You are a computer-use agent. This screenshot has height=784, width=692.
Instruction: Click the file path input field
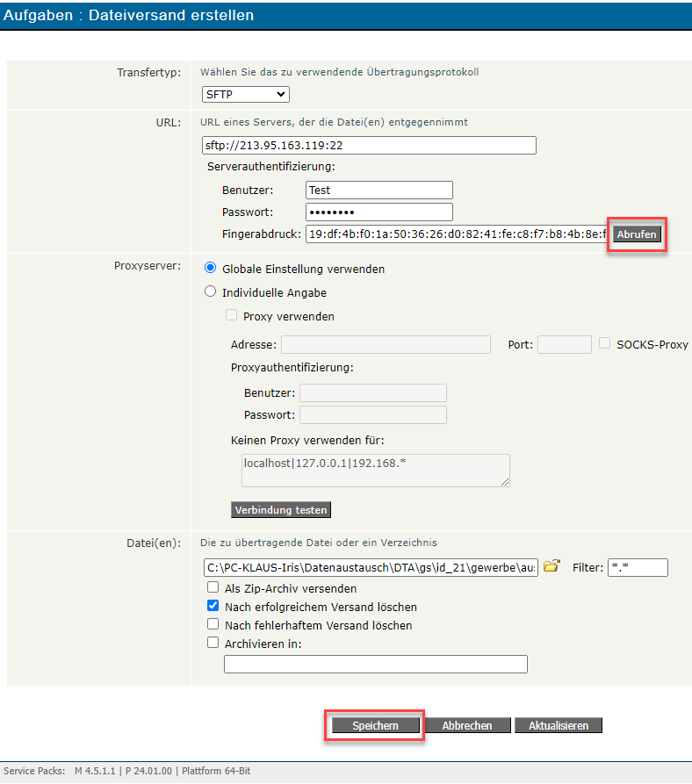[371, 568]
